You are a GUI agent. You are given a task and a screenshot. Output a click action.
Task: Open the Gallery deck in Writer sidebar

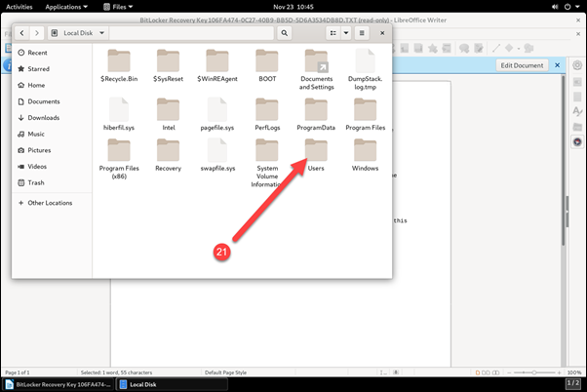[577, 127]
